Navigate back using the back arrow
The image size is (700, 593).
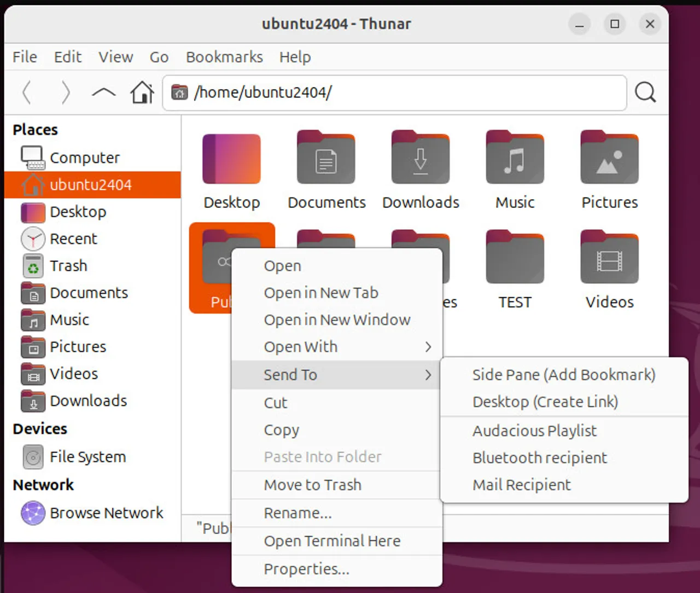click(27, 92)
